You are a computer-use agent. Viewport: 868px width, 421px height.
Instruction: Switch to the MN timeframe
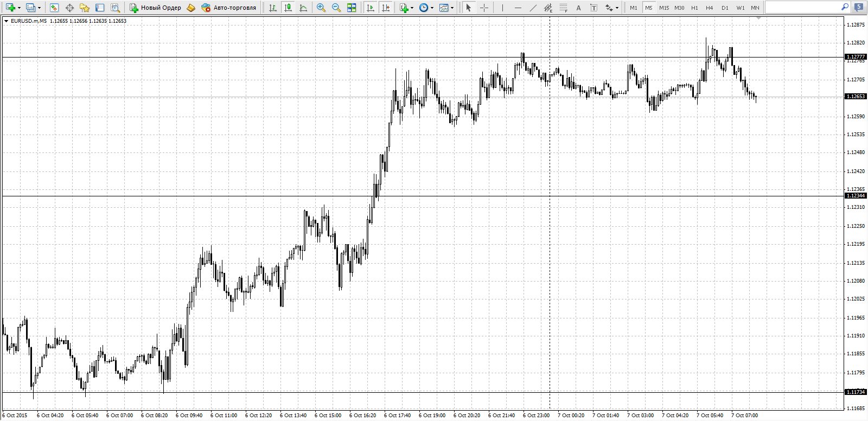pyautogui.click(x=755, y=8)
